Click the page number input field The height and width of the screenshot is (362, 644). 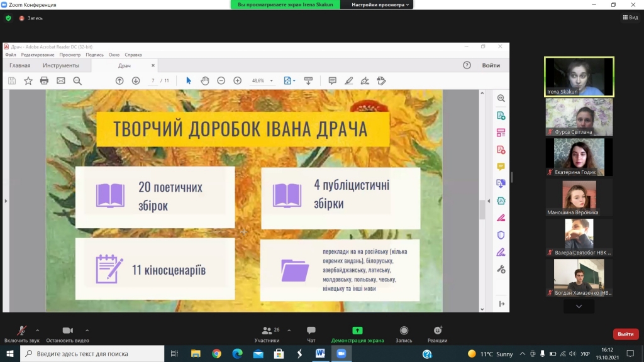pyautogui.click(x=153, y=81)
